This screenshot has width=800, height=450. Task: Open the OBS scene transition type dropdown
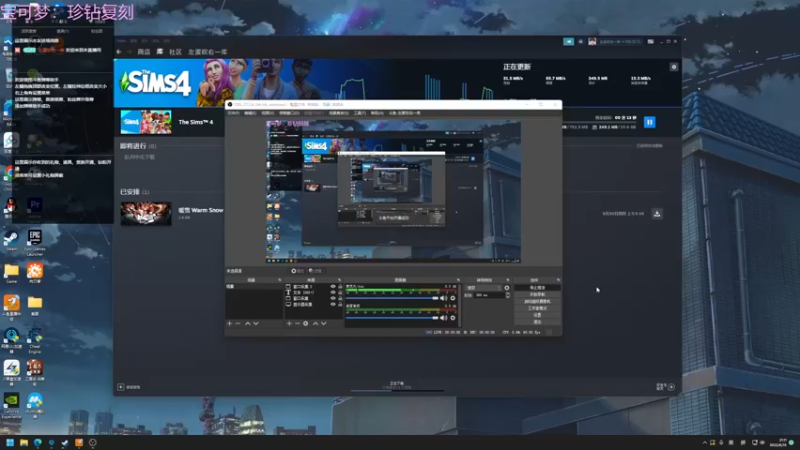[x=483, y=288]
